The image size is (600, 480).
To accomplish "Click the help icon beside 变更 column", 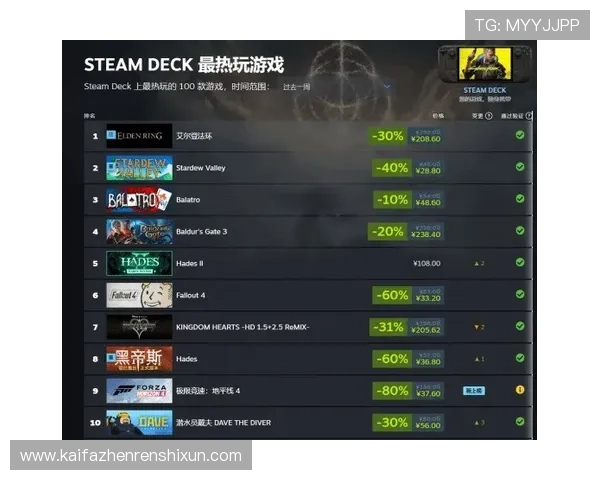I will click(489, 116).
